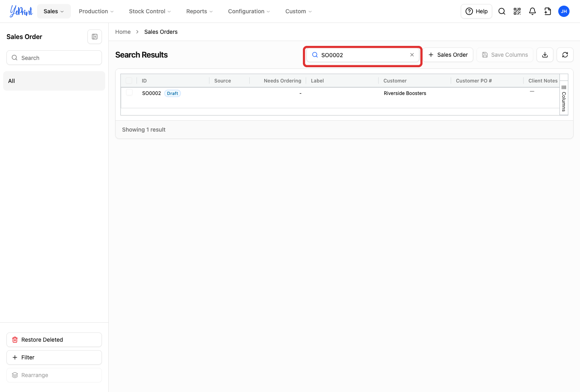Screen dimensions: 580x392
Task: Expand the Stock Control menu
Action: [150, 11]
